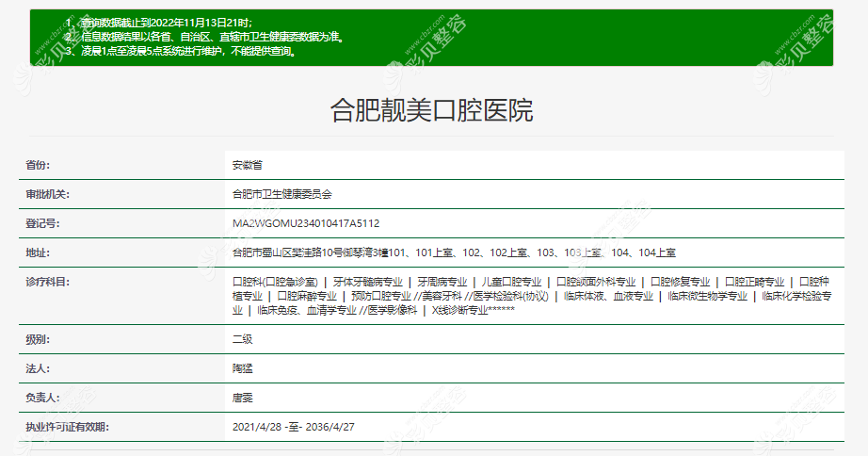Image resolution: width=868 pixels, height=456 pixels.
Task: Select 口腔颌面外科专业 in departments list
Action: click(x=596, y=282)
